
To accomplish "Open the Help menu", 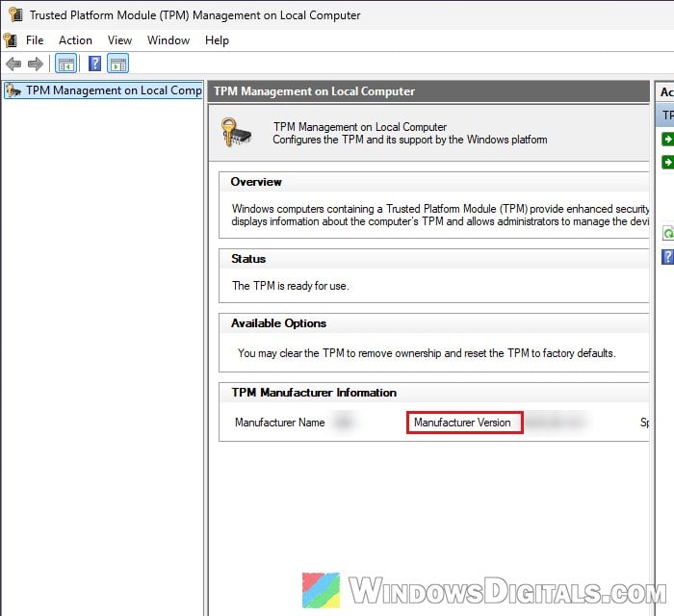I will click(x=217, y=40).
